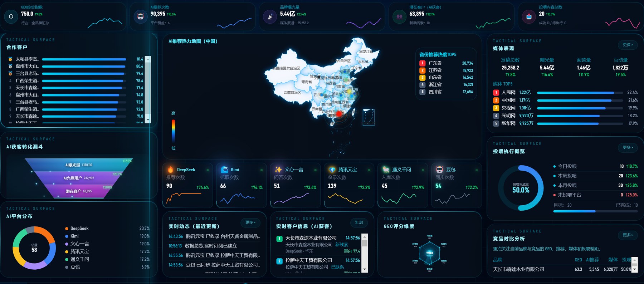Viewport: 644px width, 284px height.
Task: Click the heat scale gradient bar on the map
Action: (173, 131)
